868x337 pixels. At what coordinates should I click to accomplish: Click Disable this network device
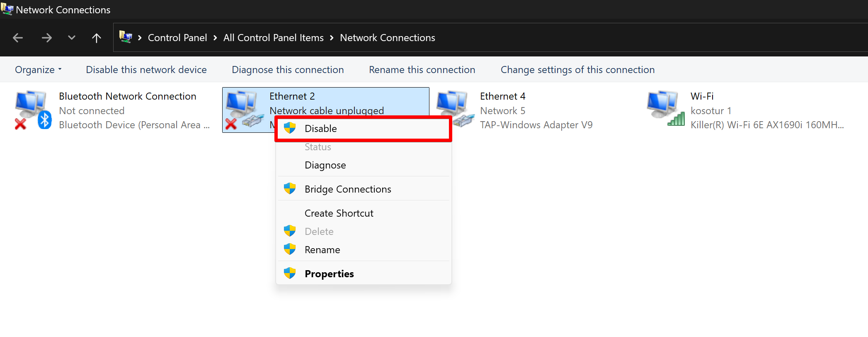click(x=146, y=70)
